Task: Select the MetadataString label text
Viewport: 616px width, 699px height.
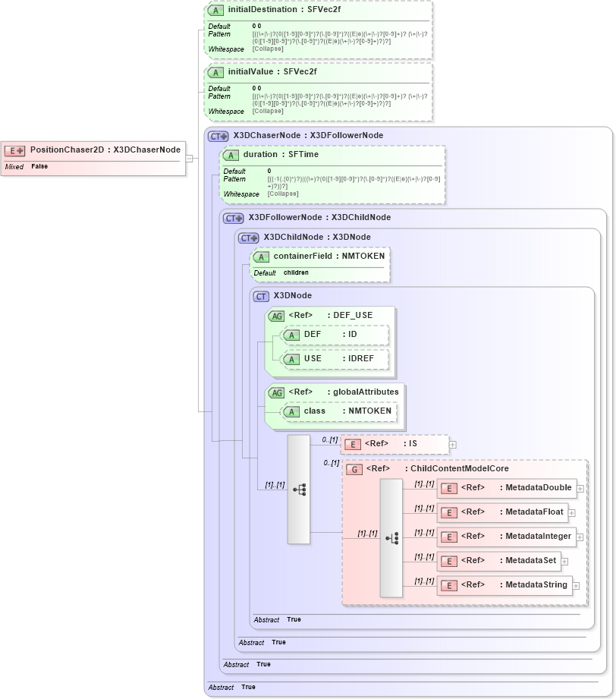Action: (x=536, y=584)
